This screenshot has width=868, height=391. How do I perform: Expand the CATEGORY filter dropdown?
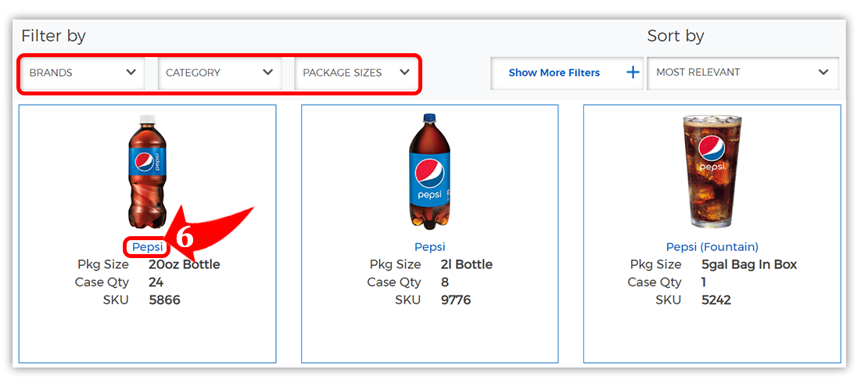[x=218, y=73]
